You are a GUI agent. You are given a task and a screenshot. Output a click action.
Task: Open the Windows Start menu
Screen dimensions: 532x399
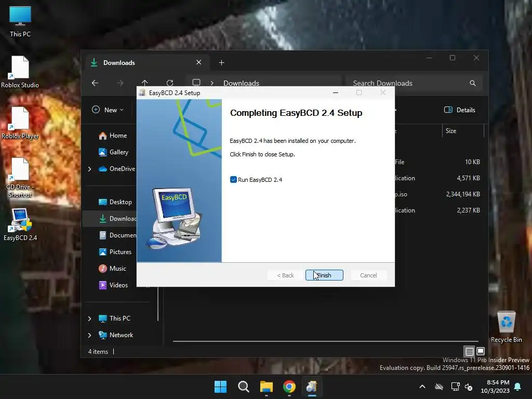220,387
